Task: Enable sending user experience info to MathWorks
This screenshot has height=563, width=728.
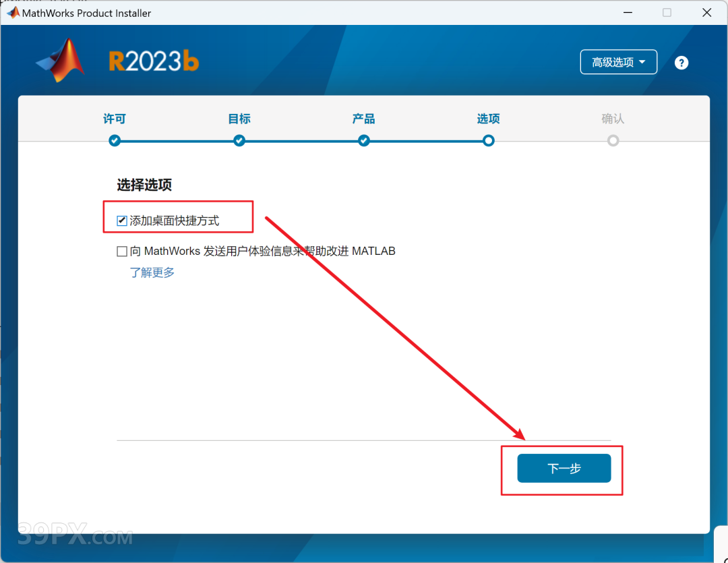Action: point(122,251)
